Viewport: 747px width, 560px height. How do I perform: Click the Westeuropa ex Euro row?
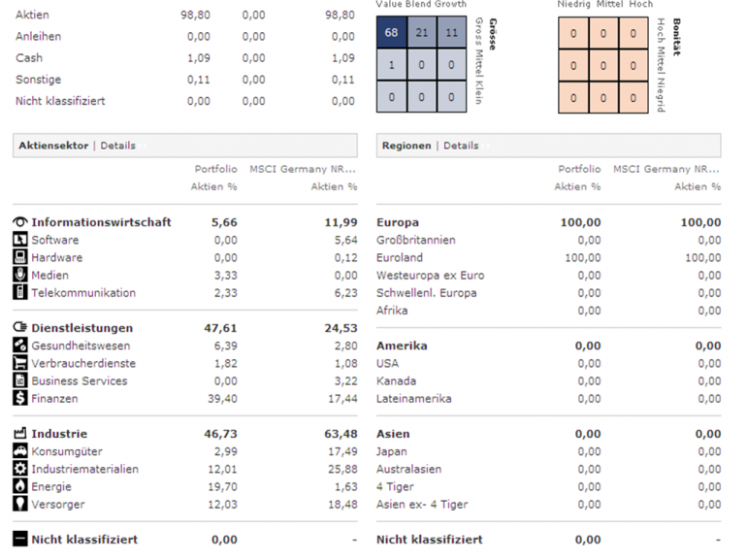tap(548, 275)
